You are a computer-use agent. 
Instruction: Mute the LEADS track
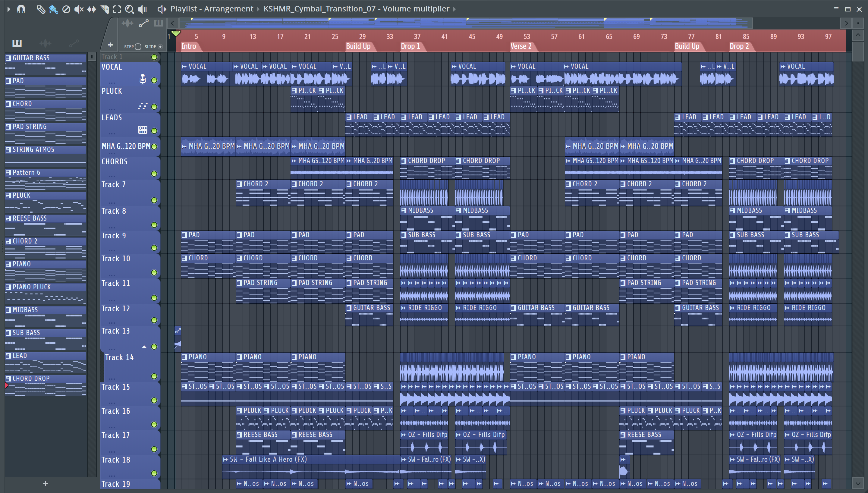tap(154, 131)
